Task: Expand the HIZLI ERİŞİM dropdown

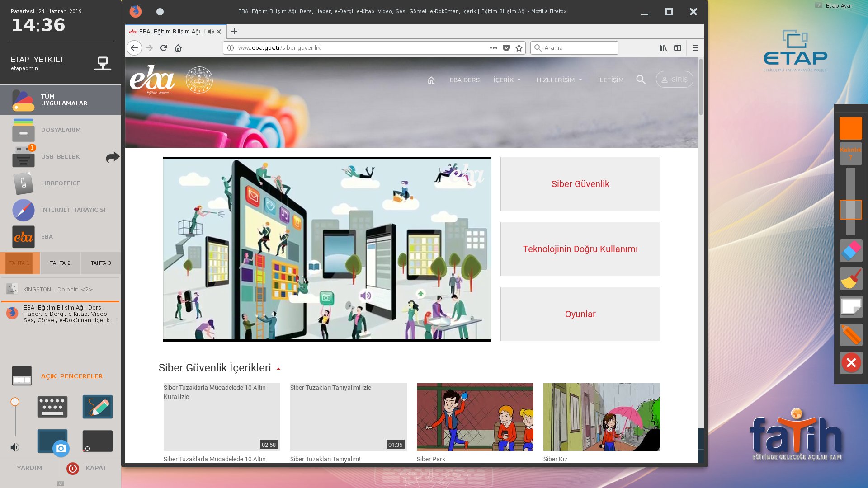Action: [559, 80]
